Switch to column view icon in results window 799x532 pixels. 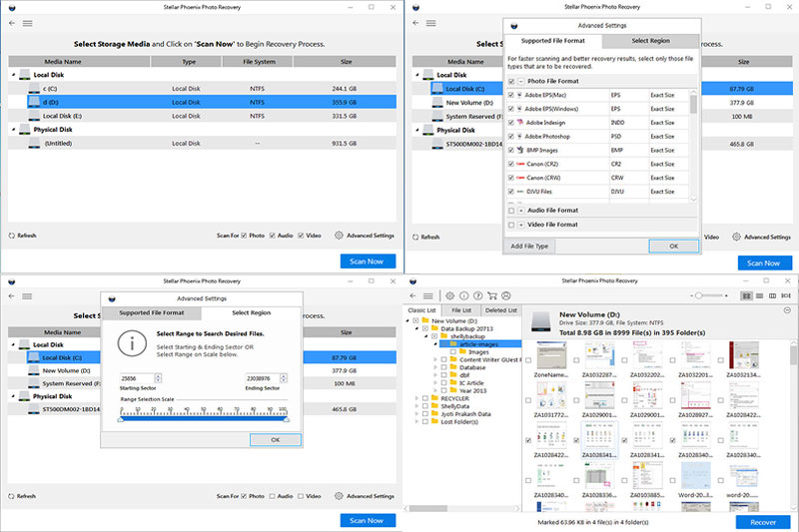[772, 295]
